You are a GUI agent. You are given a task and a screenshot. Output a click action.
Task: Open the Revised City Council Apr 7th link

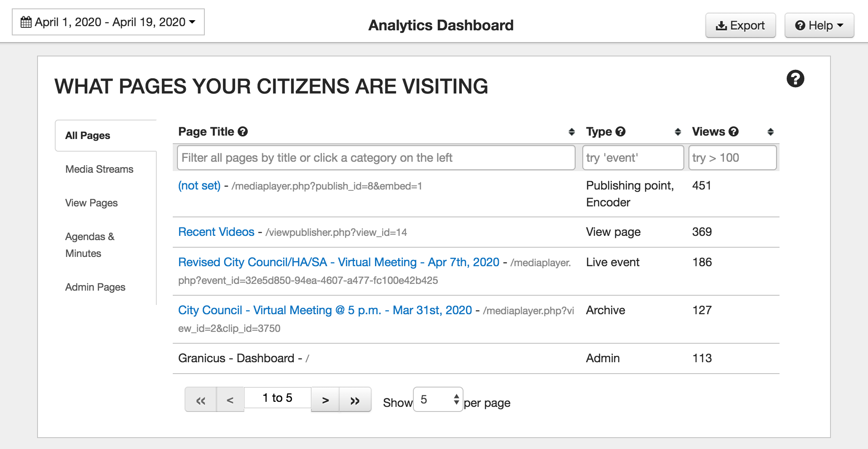pos(338,262)
